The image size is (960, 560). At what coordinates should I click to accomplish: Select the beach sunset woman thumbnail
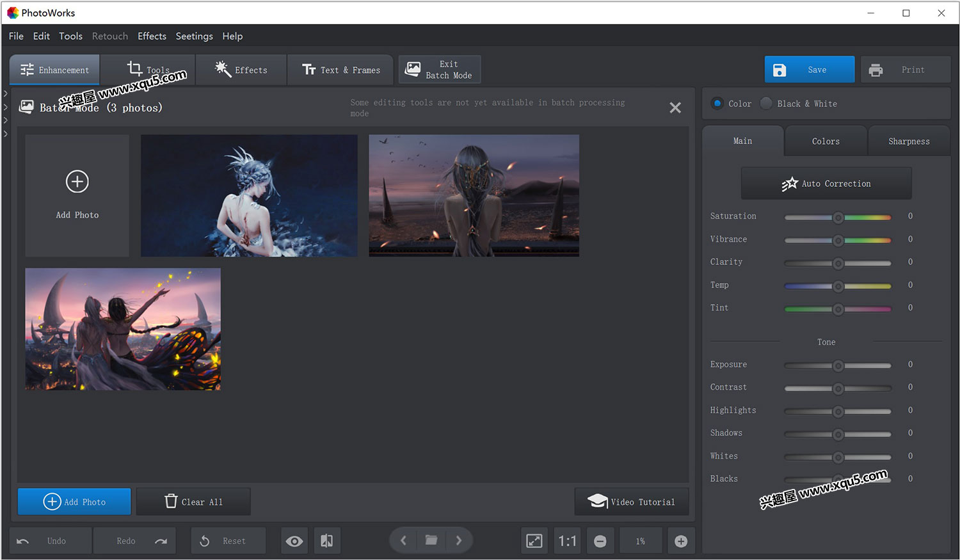474,195
